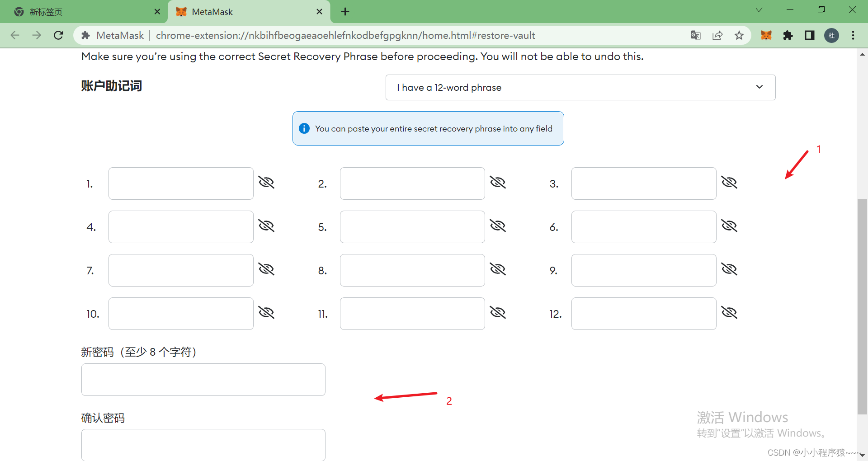
Task: Open Chrome's three-dot menu
Action: click(854, 35)
